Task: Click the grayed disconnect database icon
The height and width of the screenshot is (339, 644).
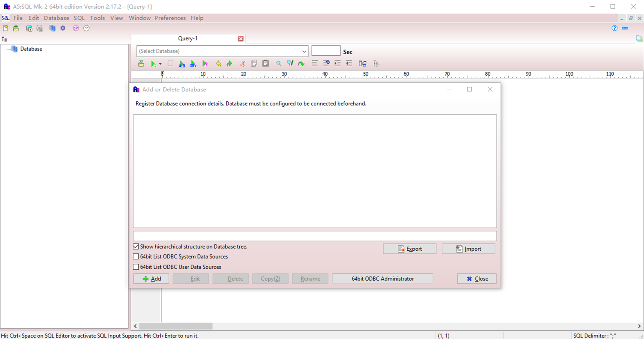Action: point(40,28)
